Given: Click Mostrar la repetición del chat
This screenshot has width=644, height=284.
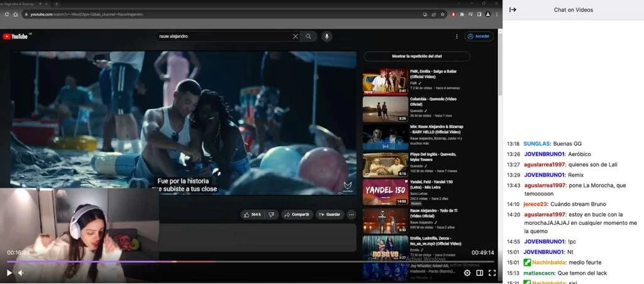Looking at the screenshot, I should pos(417,56).
